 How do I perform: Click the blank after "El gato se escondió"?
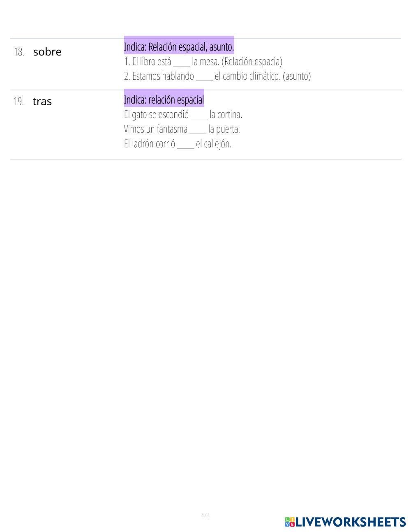[199, 115]
